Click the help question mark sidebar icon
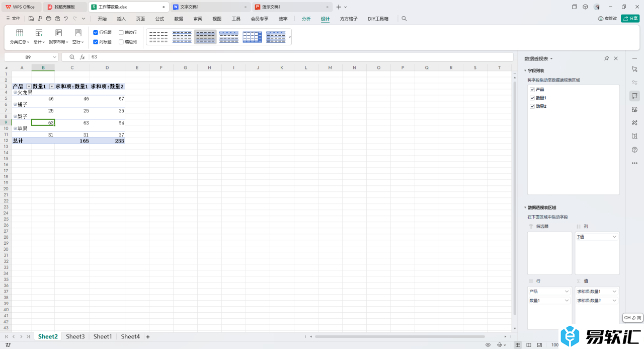The width and height of the screenshot is (644, 349). click(x=634, y=150)
